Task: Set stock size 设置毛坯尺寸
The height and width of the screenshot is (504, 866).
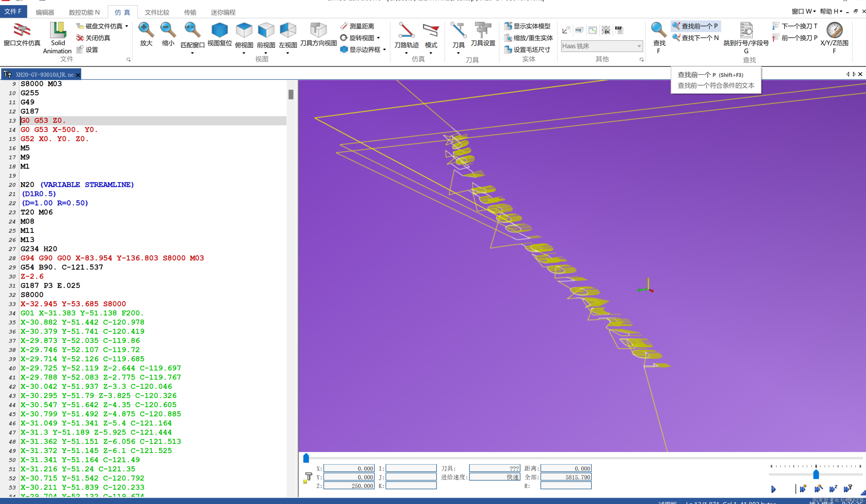Action: click(x=527, y=50)
